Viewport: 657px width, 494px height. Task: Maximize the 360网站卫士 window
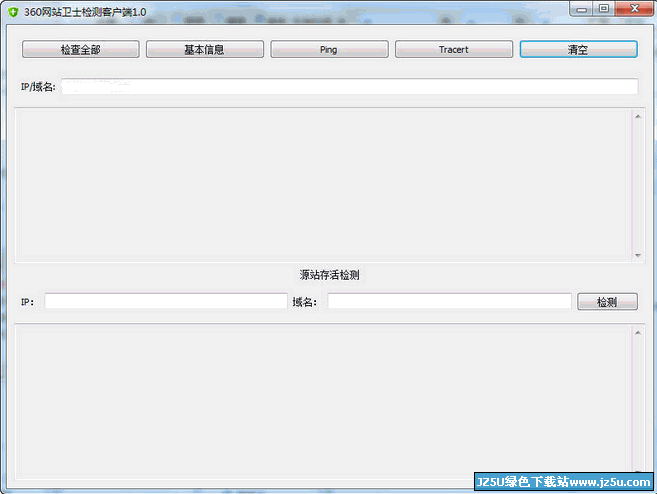pyautogui.click(x=604, y=9)
